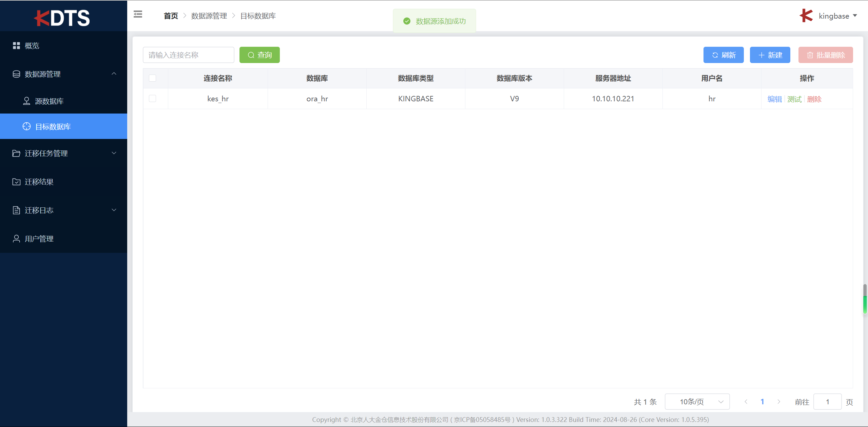Open 概览 in the sidebar
The height and width of the screenshot is (427, 868).
63,45
